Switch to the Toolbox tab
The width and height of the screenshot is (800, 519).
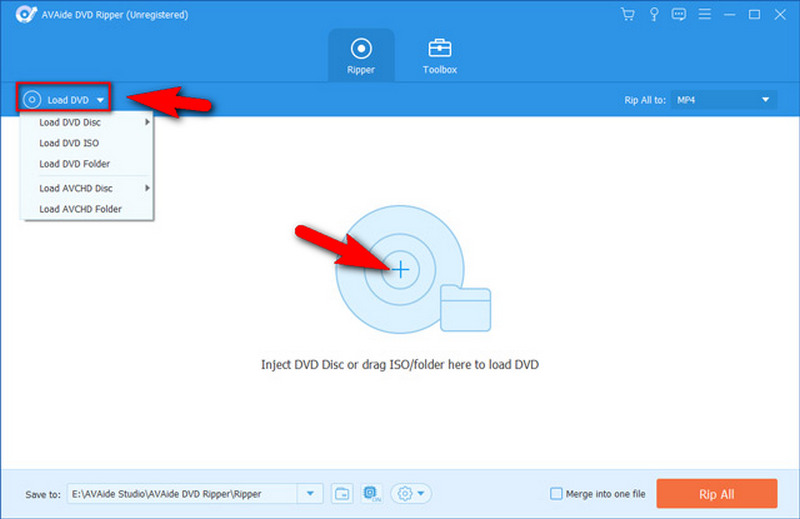click(440, 56)
